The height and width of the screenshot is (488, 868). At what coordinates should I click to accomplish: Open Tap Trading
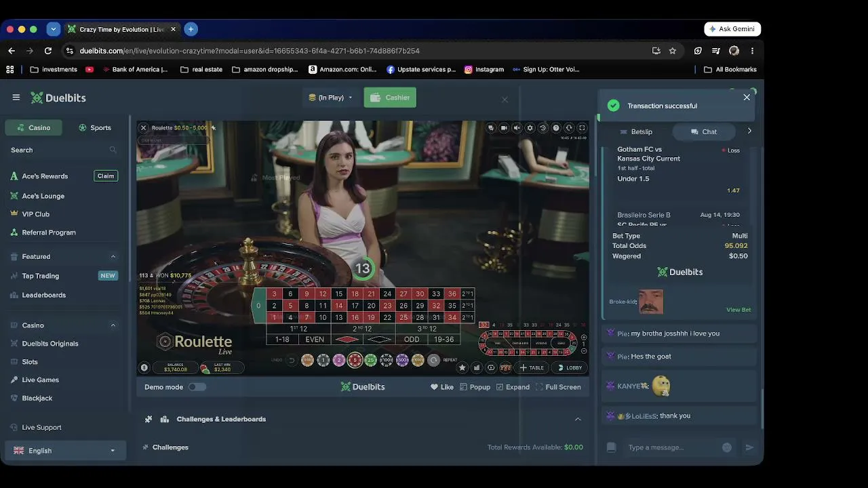40,276
